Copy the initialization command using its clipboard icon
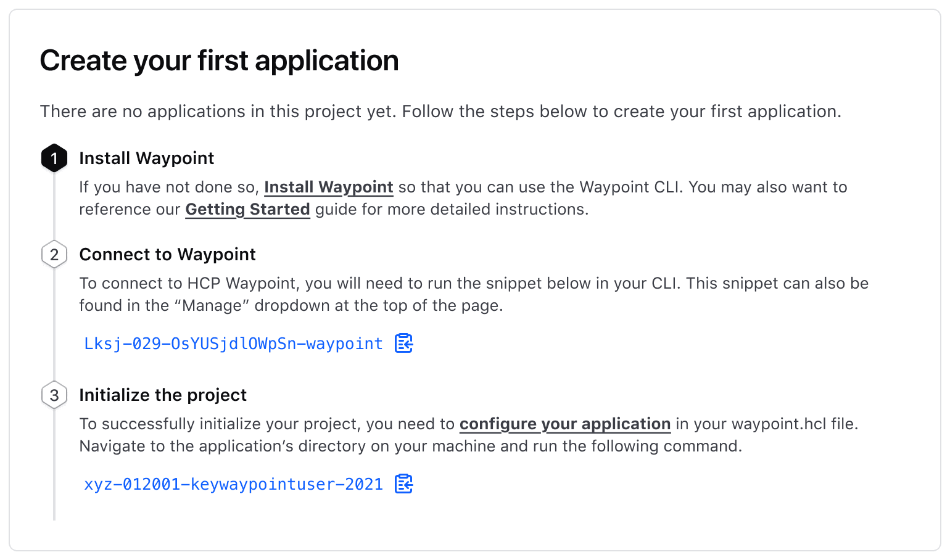Image resolution: width=950 pixels, height=560 pixels. [x=403, y=484]
